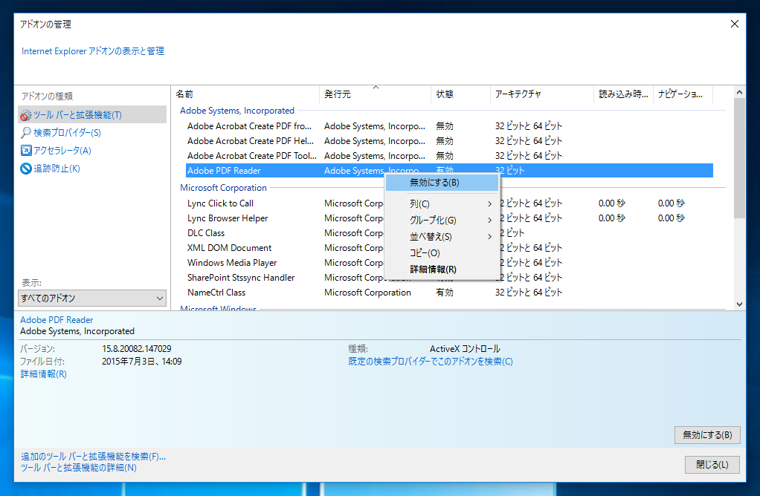This screenshot has width=760, height=496.
Task: Click the 無効にする(B) button at bottom right
Action: [x=707, y=435]
